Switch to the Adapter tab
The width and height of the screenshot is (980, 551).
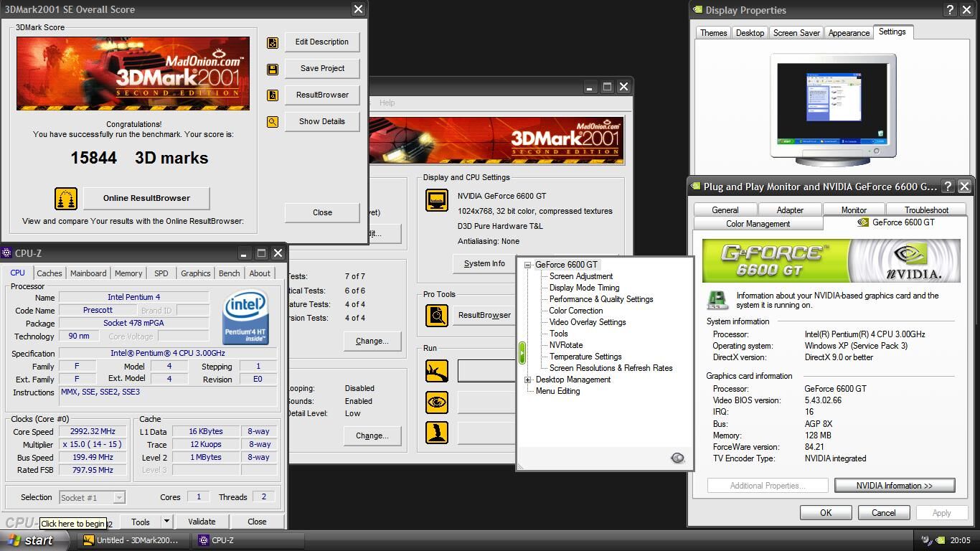[x=790, y=210]
